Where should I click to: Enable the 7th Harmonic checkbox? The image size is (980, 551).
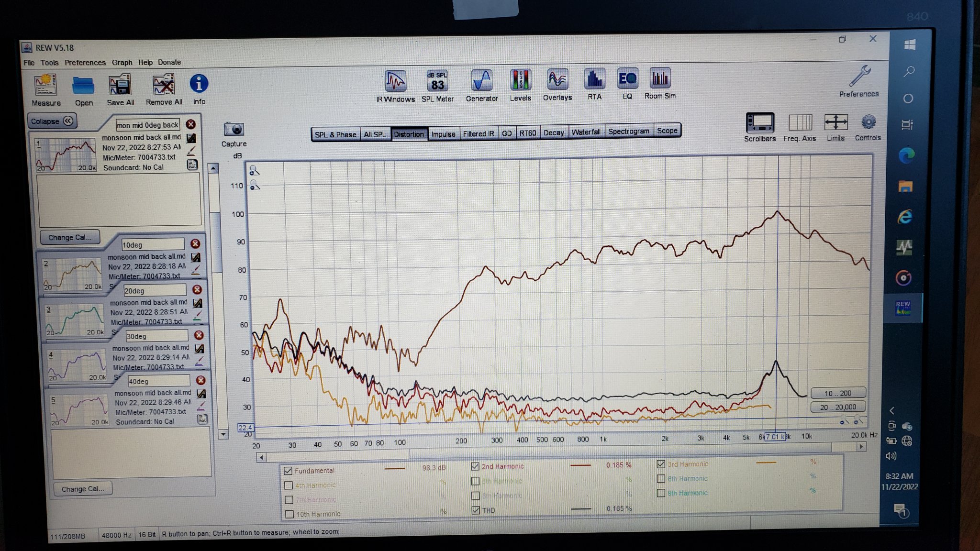289,500
